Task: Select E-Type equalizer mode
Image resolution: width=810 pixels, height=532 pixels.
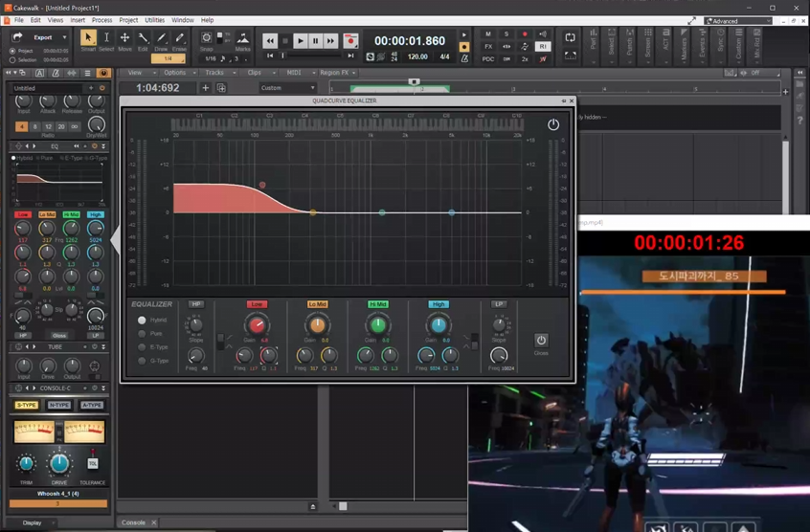Action: pos(142,347)
